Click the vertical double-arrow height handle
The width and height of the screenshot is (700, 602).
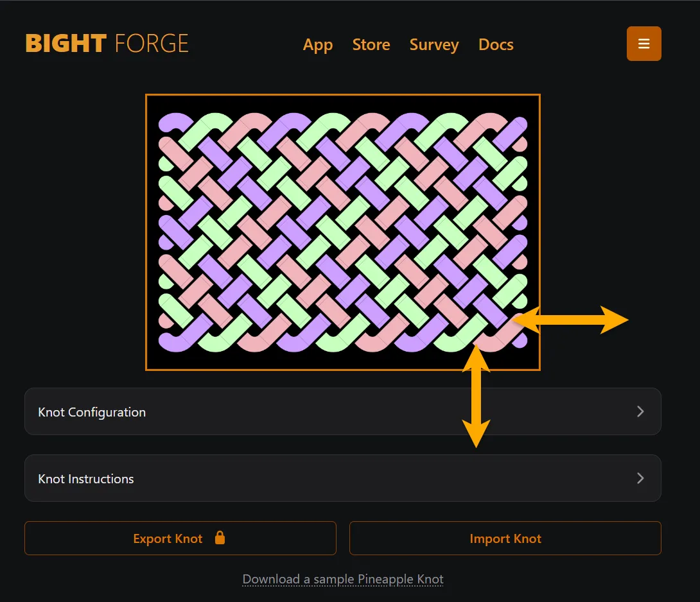click(x=476, y=395)
